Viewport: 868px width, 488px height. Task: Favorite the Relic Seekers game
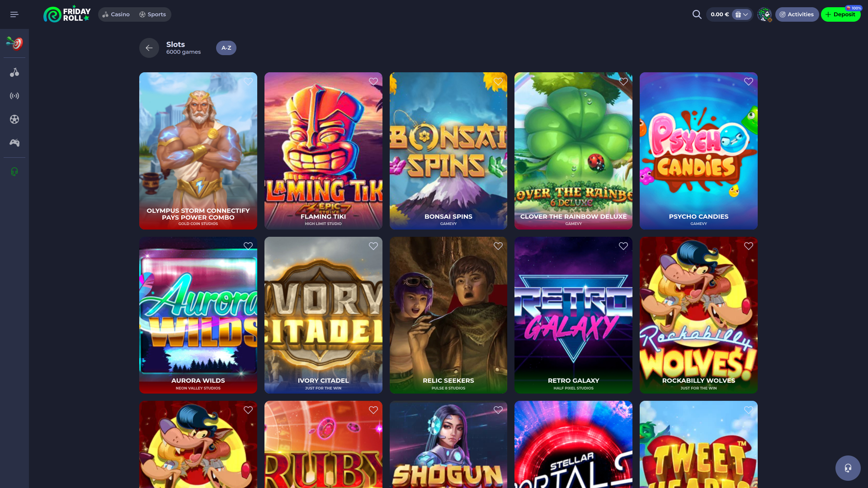(x=498, y=246)
